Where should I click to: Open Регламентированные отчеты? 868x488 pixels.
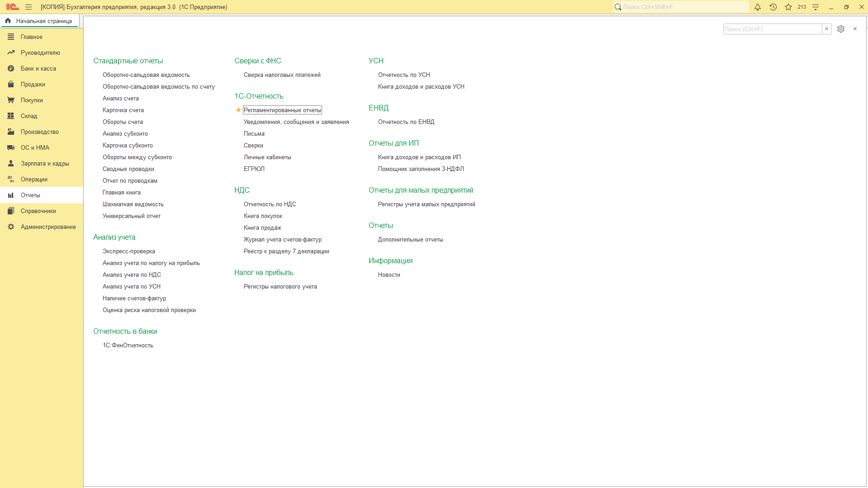click(282, 110)
